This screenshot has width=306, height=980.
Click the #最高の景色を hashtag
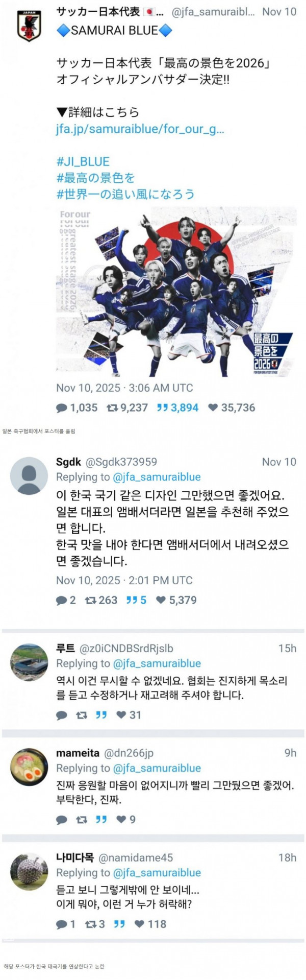[x=95, y=178]
